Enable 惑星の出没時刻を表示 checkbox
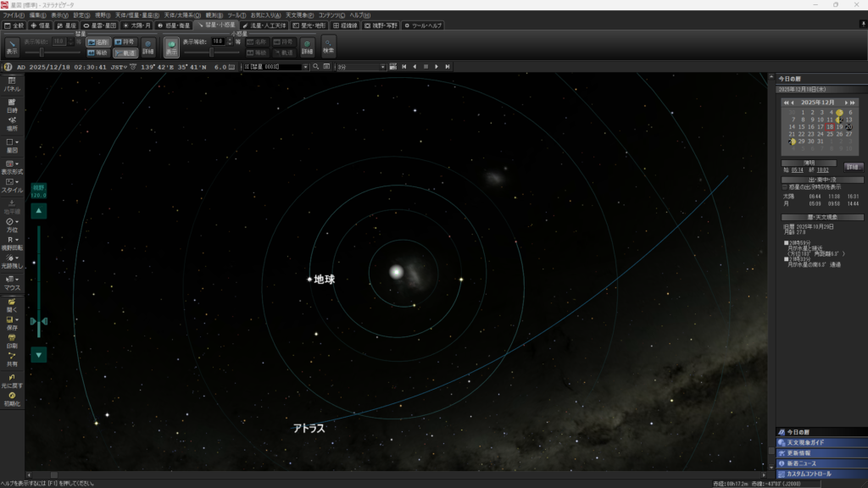868x488 pixels. point(785,186)
